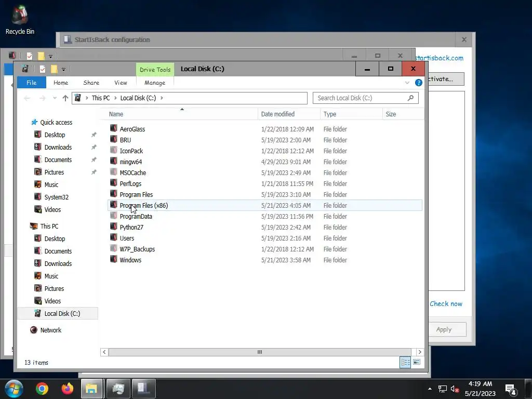Select This PC in navigation pane
The image size is (532, 399).
coord(49,226)
